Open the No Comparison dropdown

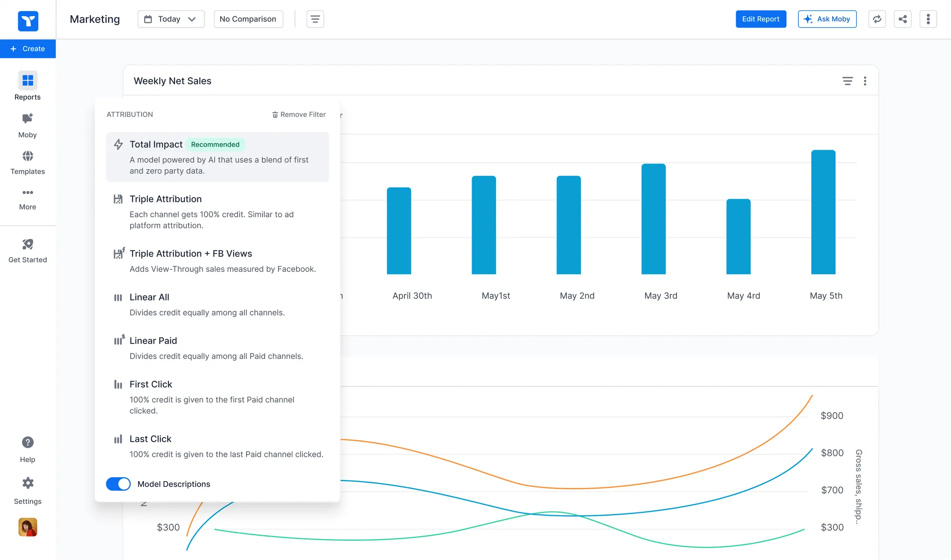click(x=248, y=19)
